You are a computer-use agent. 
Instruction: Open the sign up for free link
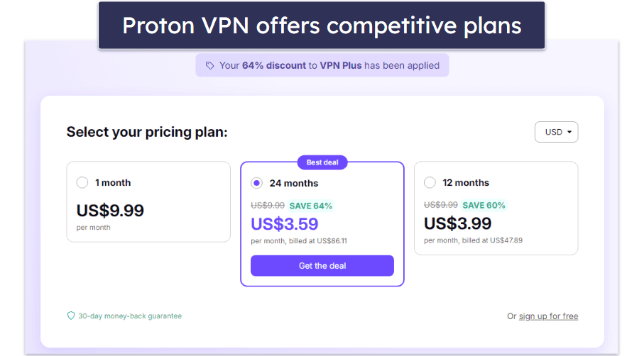pyautogui.click(x=548, y=316)
